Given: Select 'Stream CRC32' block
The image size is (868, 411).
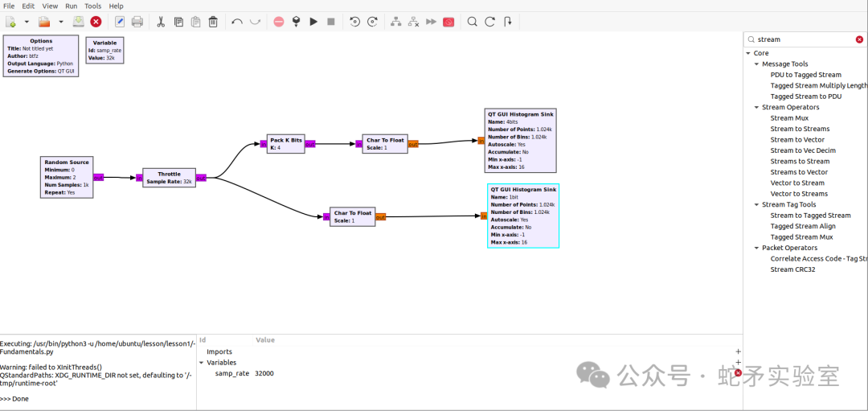Looking at the screenshot, I should pos(792,269).
